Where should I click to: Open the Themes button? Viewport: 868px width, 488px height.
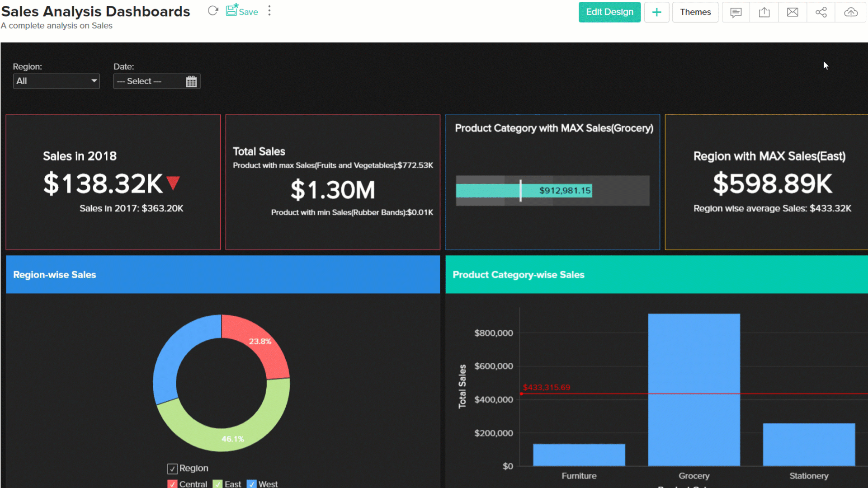point(695,12)
